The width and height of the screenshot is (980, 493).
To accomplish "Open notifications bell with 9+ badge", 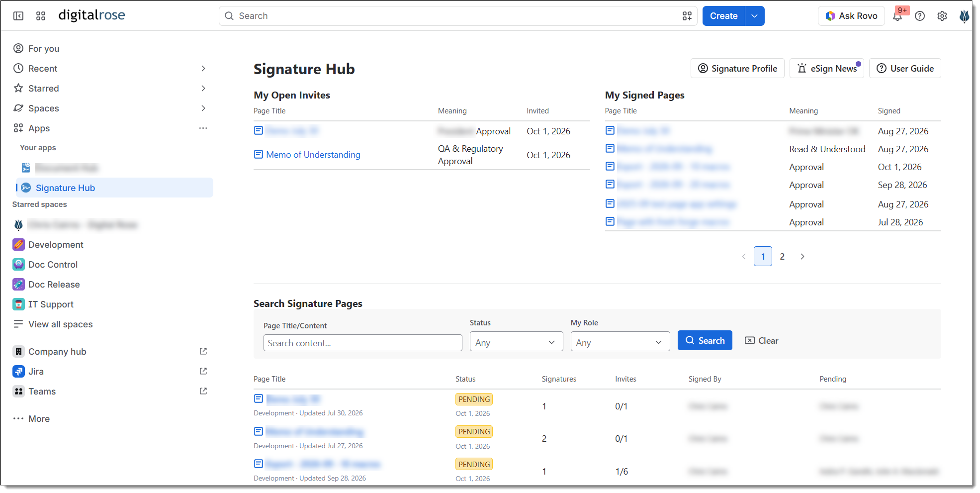I will 898,16.
